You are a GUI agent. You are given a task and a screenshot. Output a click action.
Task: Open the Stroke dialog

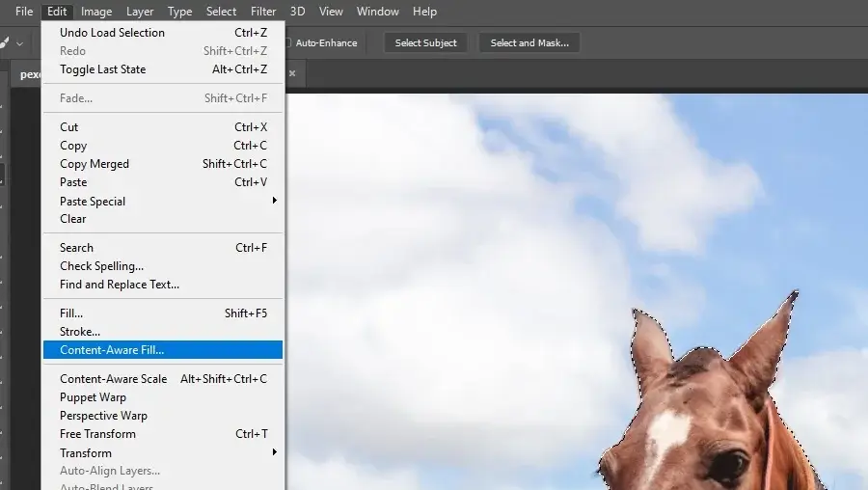(x=163, y=331)
